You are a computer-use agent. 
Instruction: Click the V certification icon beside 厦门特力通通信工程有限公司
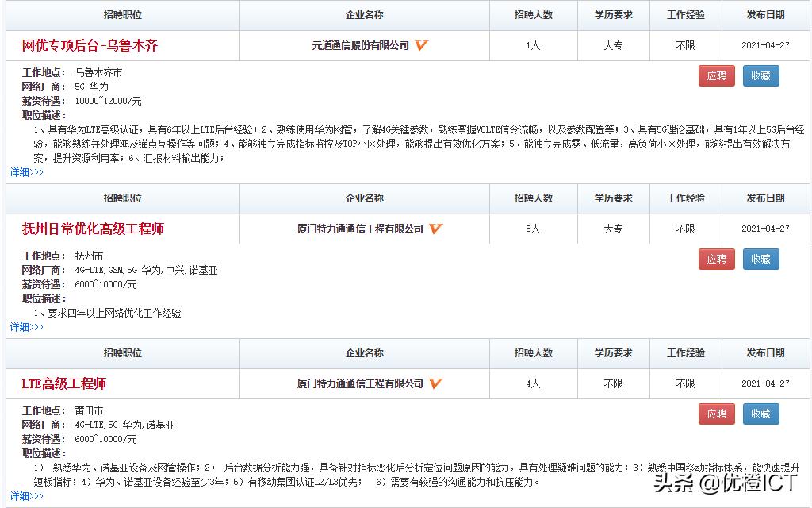[x=434, y=229]
